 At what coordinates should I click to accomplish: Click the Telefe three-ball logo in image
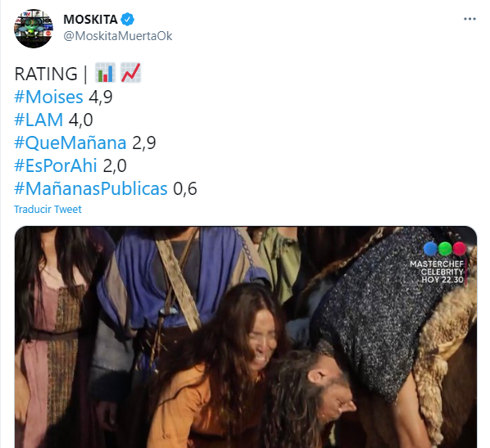(445, 249)
